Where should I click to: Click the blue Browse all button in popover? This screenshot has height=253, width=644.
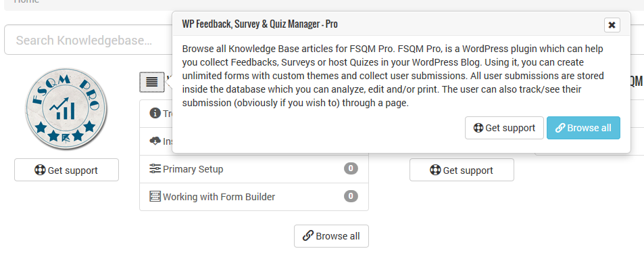(x=583, y=128)
